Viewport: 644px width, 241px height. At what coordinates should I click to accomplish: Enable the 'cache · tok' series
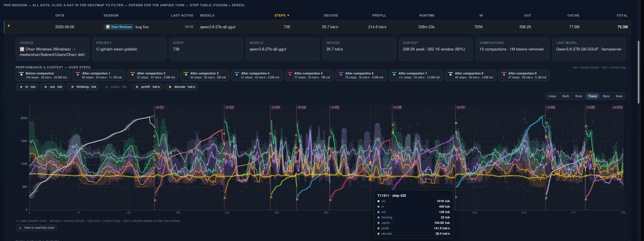[116, 87]
